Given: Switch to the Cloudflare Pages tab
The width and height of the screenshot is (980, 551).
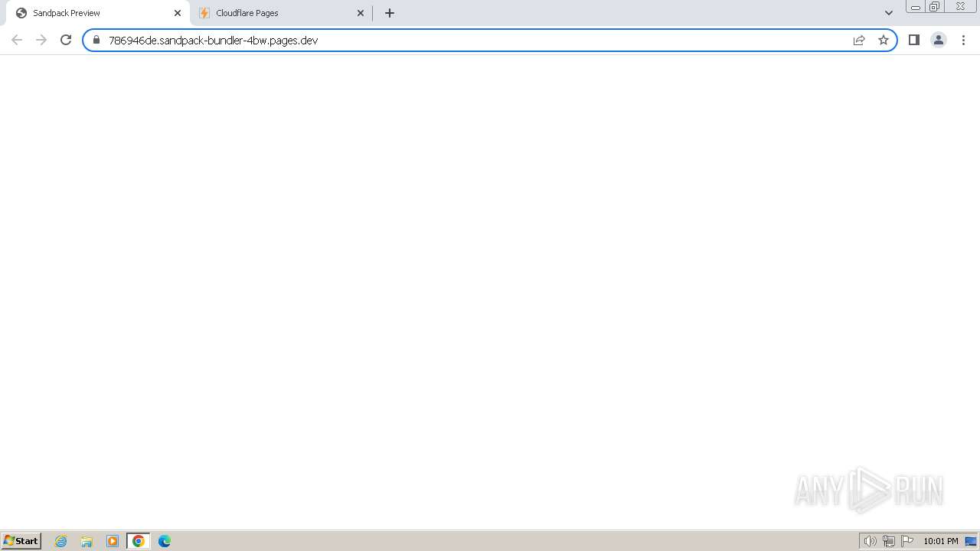Looking at the screenshot, I should [x=281, y=13].
